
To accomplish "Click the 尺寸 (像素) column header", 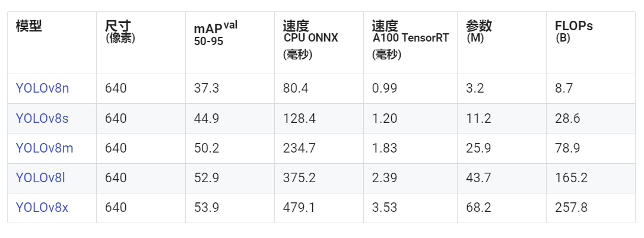I will tap(120, 31).
